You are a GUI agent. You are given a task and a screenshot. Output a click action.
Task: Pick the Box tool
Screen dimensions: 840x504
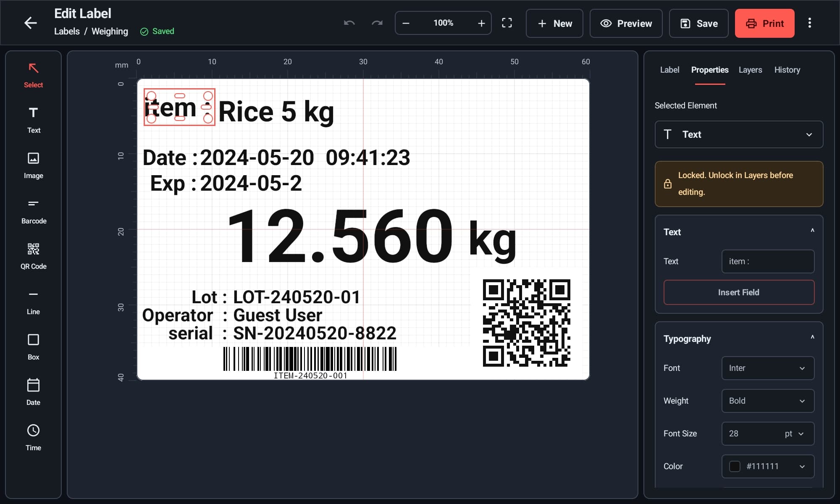34,347
